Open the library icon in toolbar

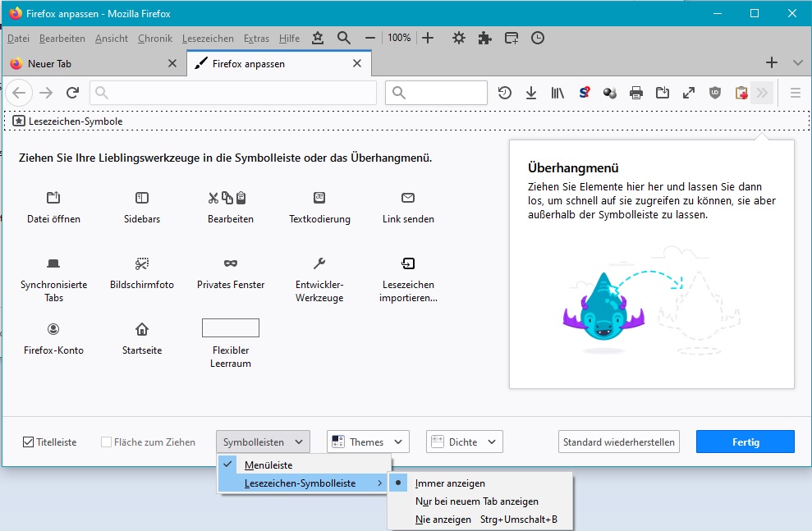click(x=557, y=93)
